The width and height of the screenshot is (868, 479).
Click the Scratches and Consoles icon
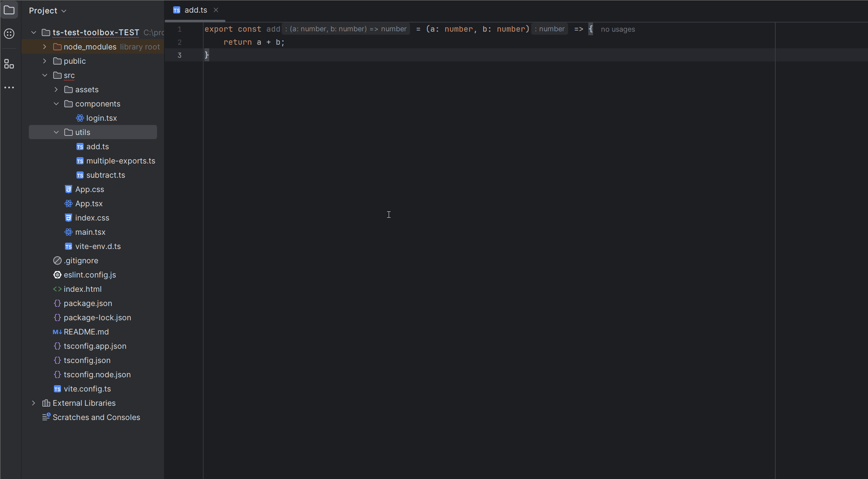(46, 417)
